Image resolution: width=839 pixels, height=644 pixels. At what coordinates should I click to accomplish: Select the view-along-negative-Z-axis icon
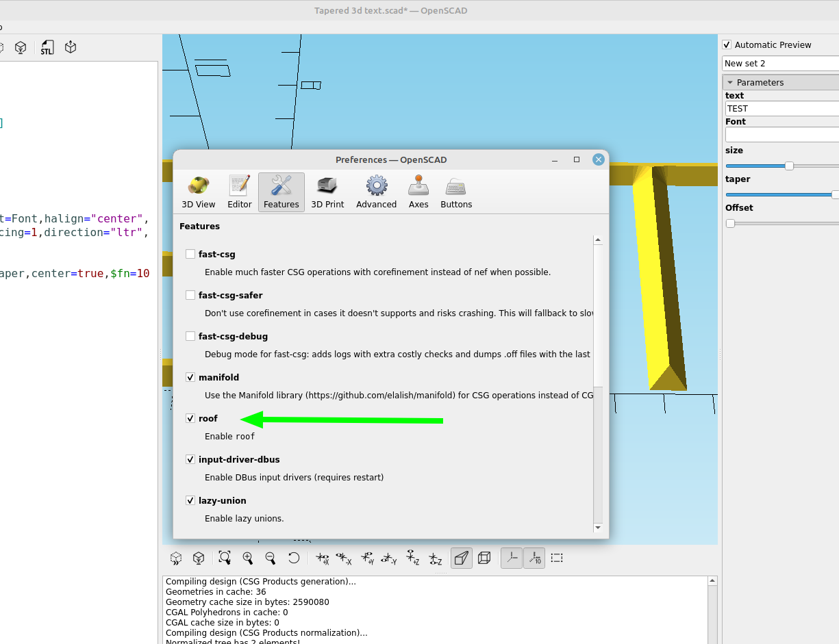point(436,558)
